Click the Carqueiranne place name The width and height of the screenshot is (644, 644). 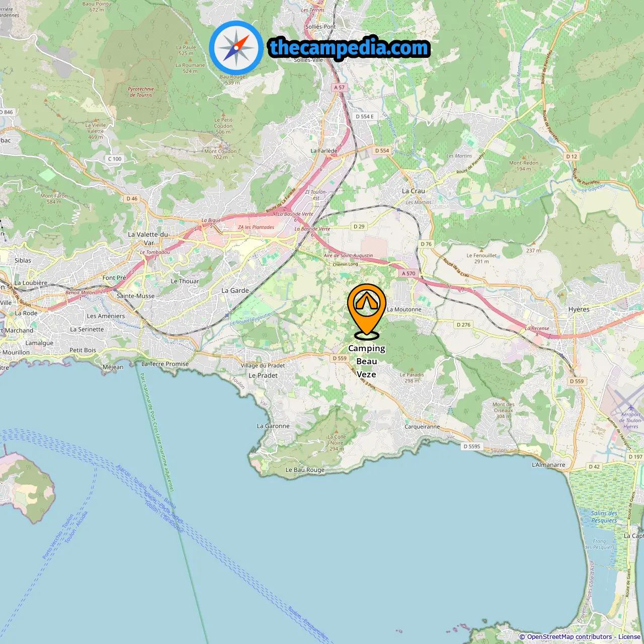tap(422, 427)
